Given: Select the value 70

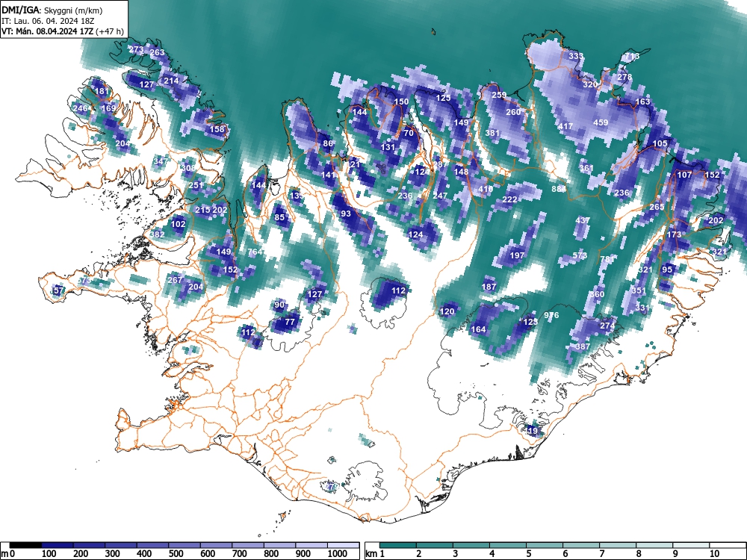Looking at the screenshot, I should pos(409,133).
